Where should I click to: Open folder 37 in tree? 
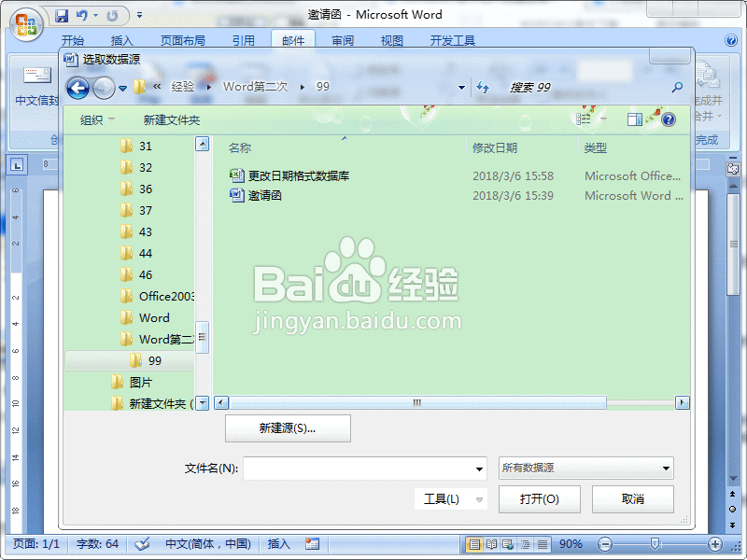(136, 211)
